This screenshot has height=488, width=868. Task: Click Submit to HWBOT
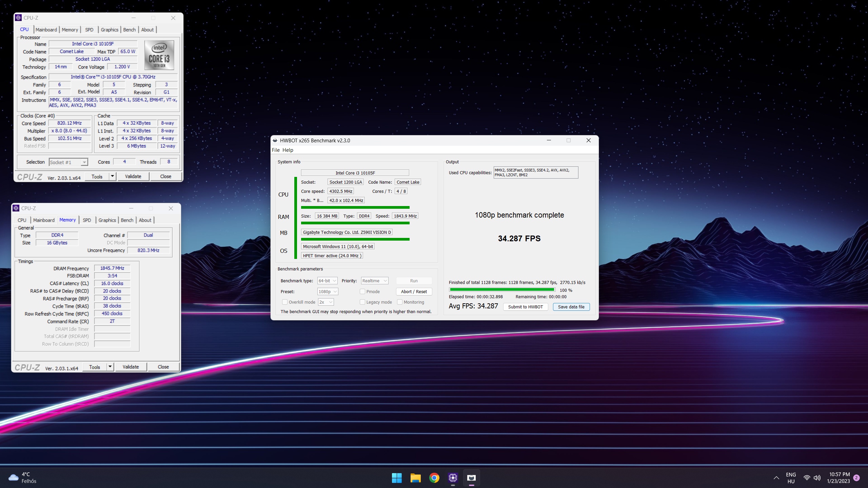[x=526, y=307]
